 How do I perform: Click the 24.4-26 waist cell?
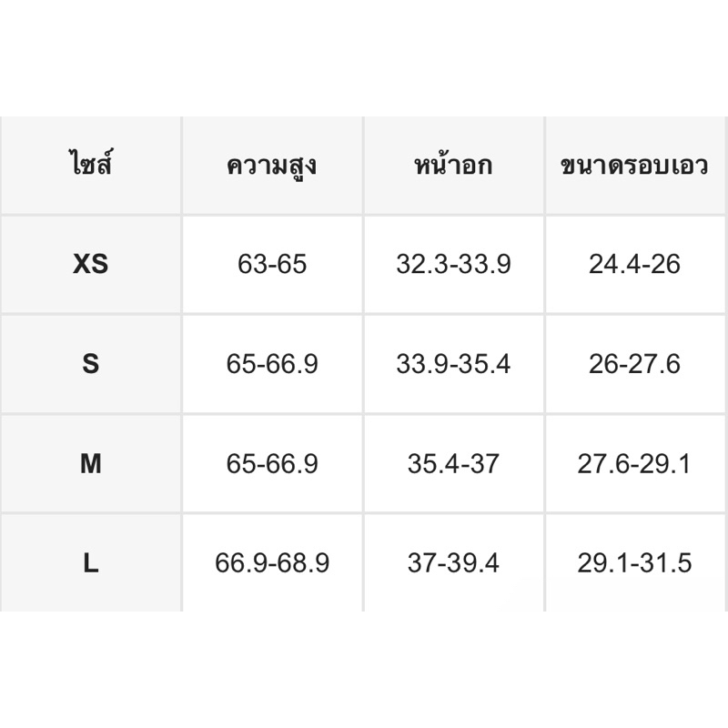[x=634, y=264]
